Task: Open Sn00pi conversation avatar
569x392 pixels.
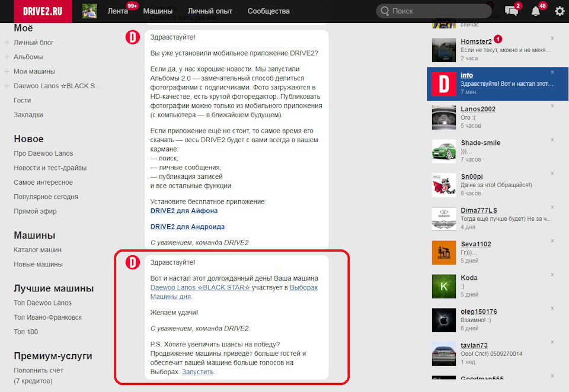Action: click(444, 185)
